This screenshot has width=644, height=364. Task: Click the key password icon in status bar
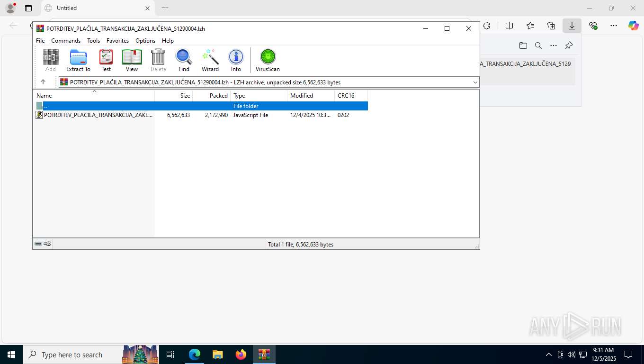tap(47, 244)
